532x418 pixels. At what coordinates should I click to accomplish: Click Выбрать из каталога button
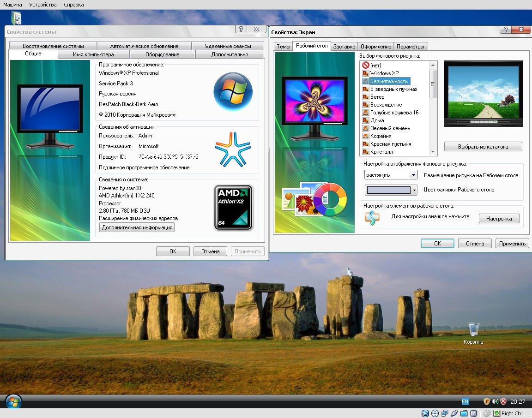483,147
